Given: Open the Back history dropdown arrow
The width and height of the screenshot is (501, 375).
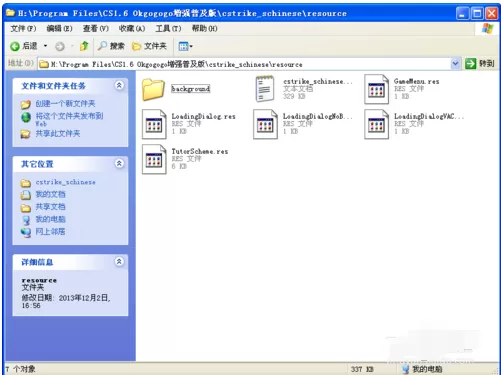Looking at the screenshot, I should tap(45, 46).
